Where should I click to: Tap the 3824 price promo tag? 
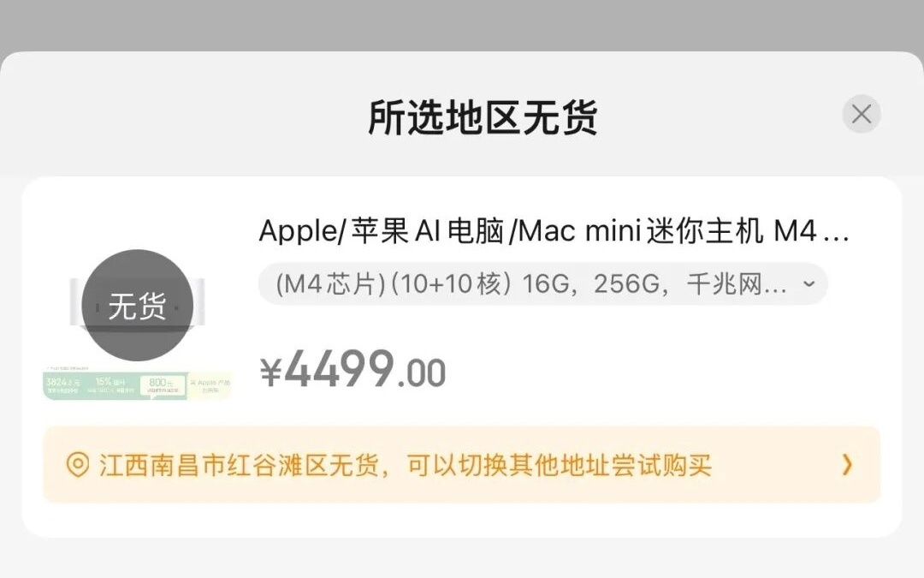[63, 385]
